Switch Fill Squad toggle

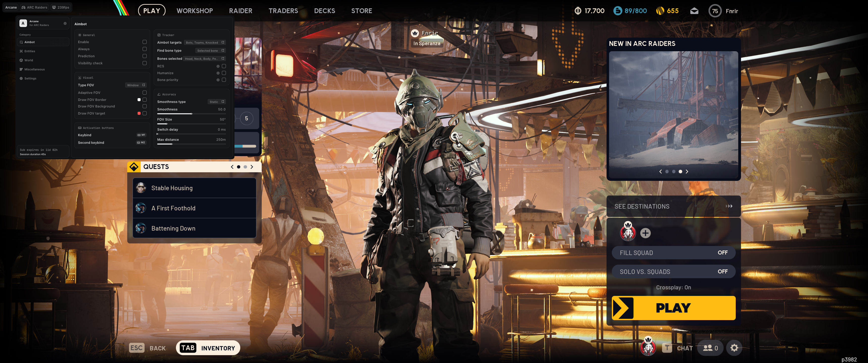click(x=673, y=253)
